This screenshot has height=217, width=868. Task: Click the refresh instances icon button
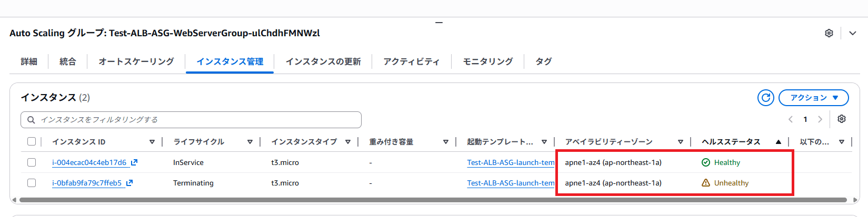pyautogui.click(x=766, y=98)
